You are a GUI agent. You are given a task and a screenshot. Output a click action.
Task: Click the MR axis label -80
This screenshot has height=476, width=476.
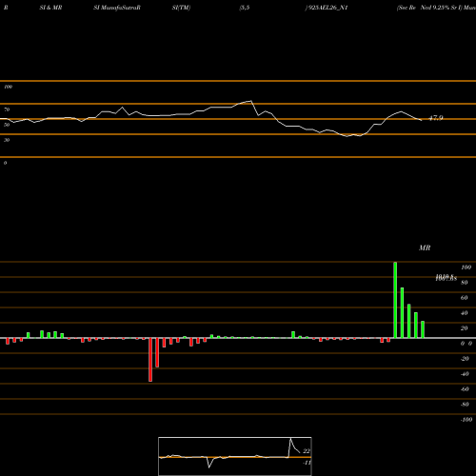click(465, 405)
